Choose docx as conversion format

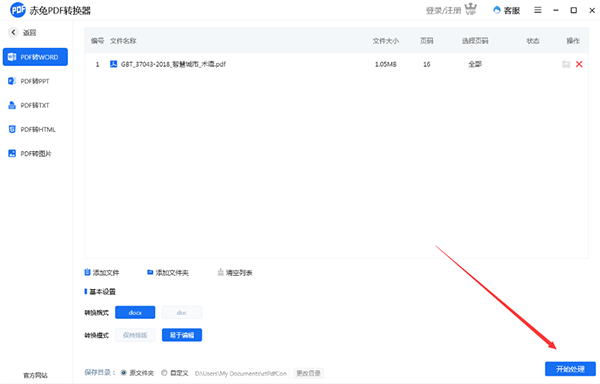click(x=135, y=312)
